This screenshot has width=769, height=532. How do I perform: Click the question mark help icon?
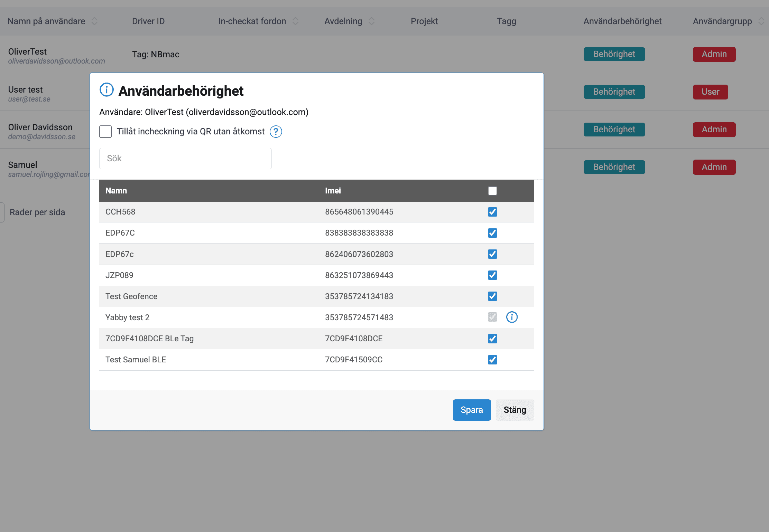pos(276,132)
